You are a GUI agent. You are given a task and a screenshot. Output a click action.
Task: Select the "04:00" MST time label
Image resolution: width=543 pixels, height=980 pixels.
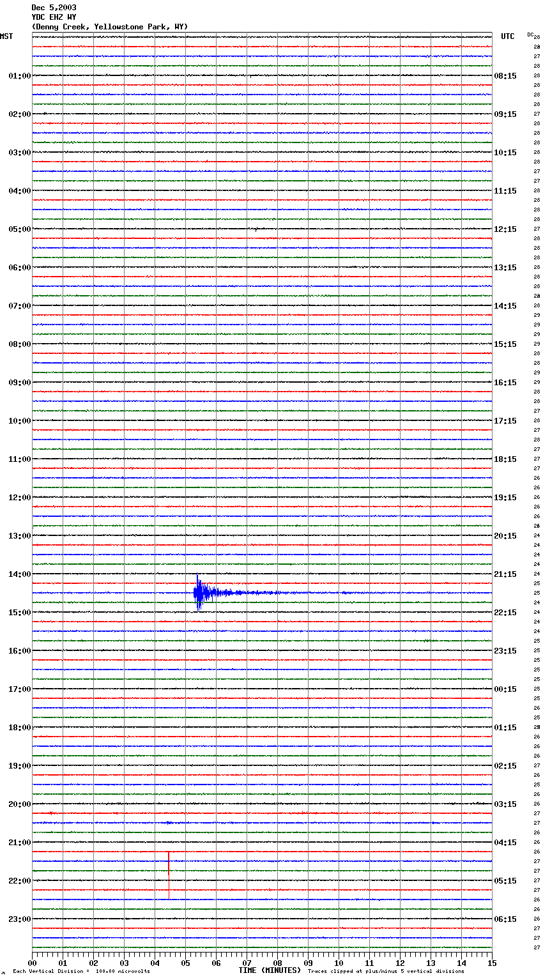pyautogui.click(x=20, y=191)
